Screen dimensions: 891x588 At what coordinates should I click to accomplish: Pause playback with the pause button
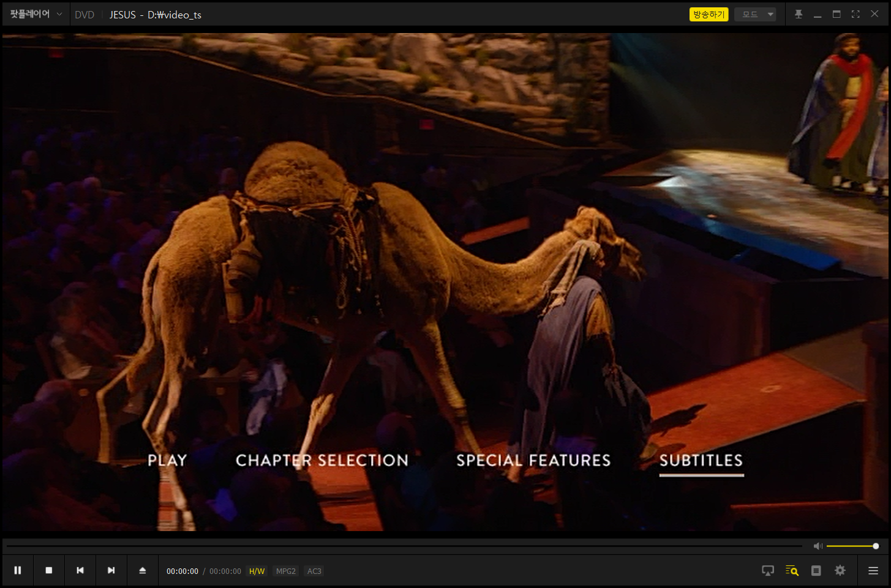coord(18,570)
